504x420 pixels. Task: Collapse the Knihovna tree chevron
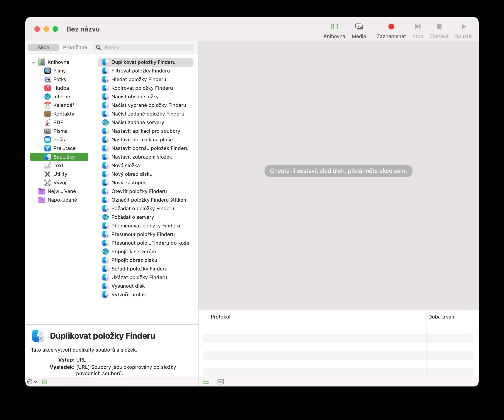tap(34, 62)
